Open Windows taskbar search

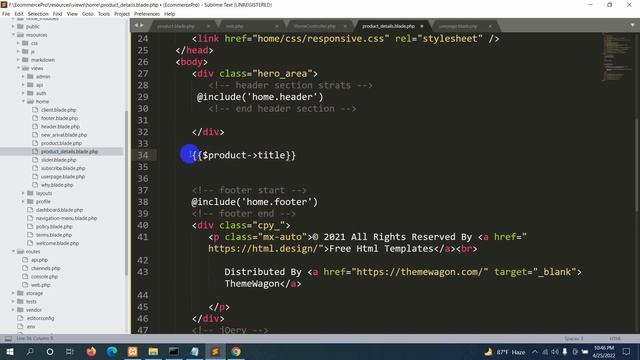click(x=30, y=351)
